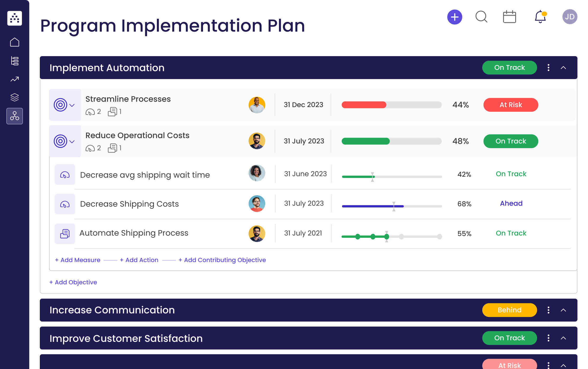Click the blue plus action button in header

click(x=455, y=17)
